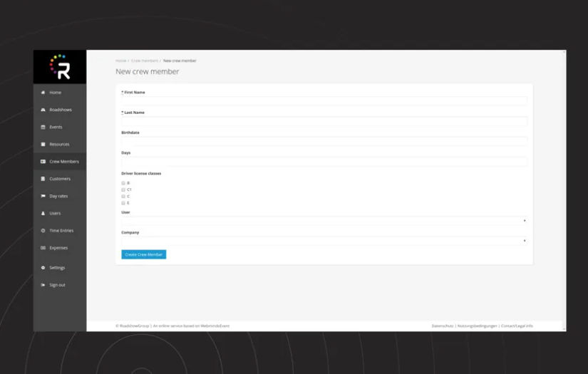Open the User dropdown

click(324, 221)
